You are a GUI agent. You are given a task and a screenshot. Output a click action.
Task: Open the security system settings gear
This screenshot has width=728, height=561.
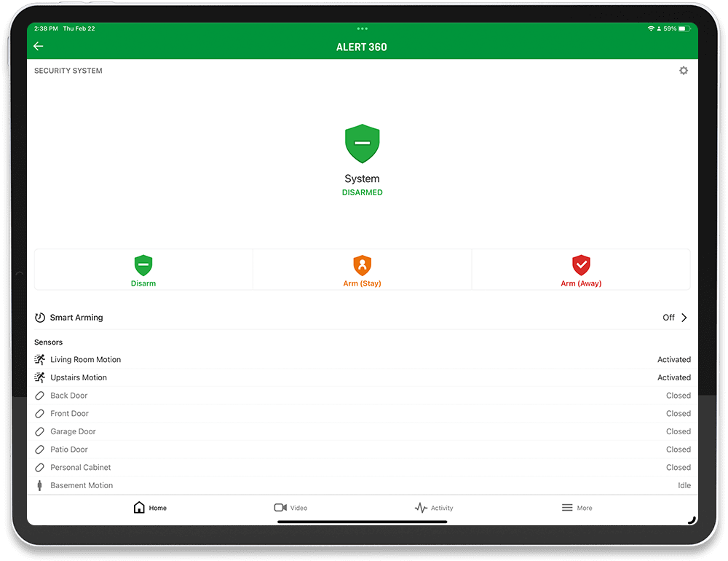[683, 70]
